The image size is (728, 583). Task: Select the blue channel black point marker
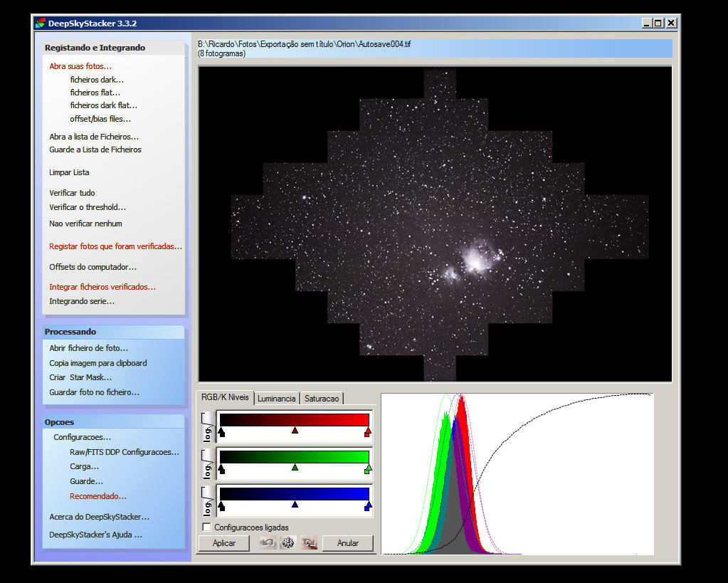coord(221,506)
